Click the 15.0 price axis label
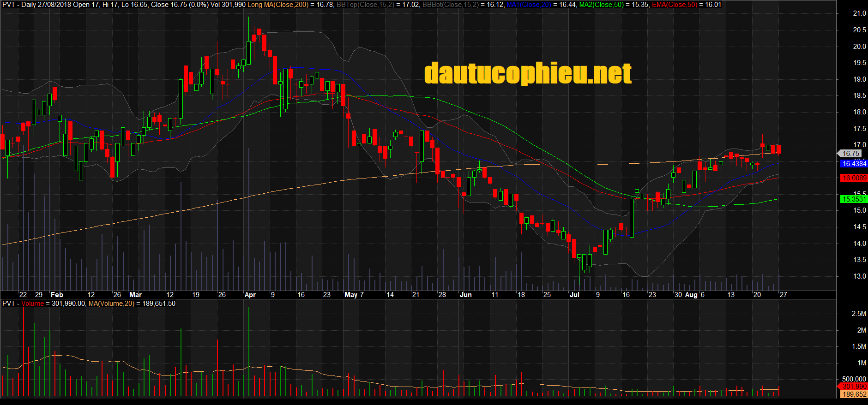 pyautogui.click(x=859, y=210)
